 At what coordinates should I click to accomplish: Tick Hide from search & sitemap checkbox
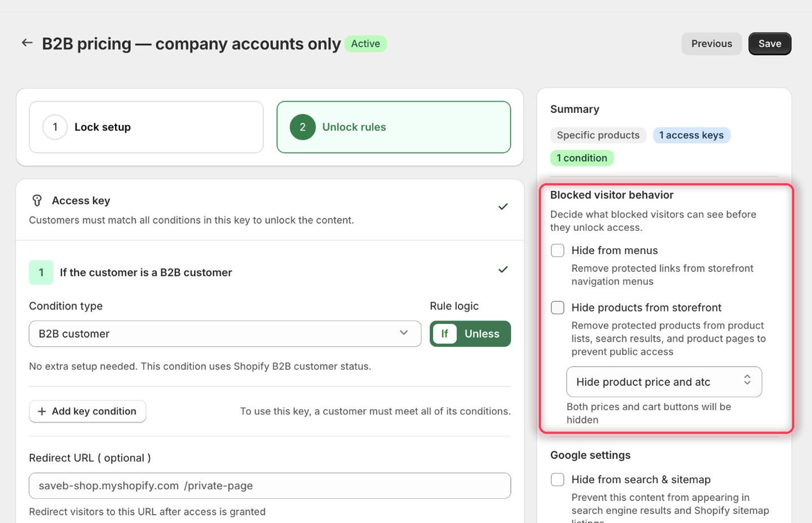tap(558, 480)
